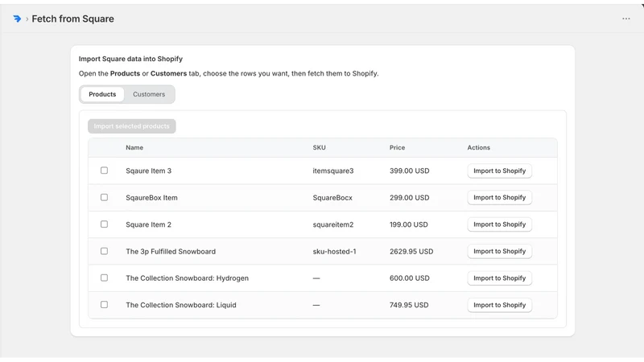Select The 3p Fulfilled Snowboard checkbox
This screenshot has height=362, width=644.
pyautogui.click(x=105, y=251)
